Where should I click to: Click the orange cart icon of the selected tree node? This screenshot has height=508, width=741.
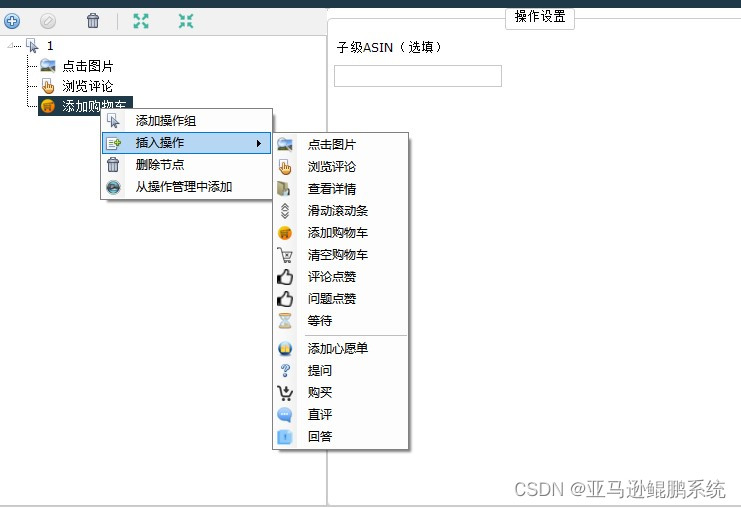(x=48, y=106)
